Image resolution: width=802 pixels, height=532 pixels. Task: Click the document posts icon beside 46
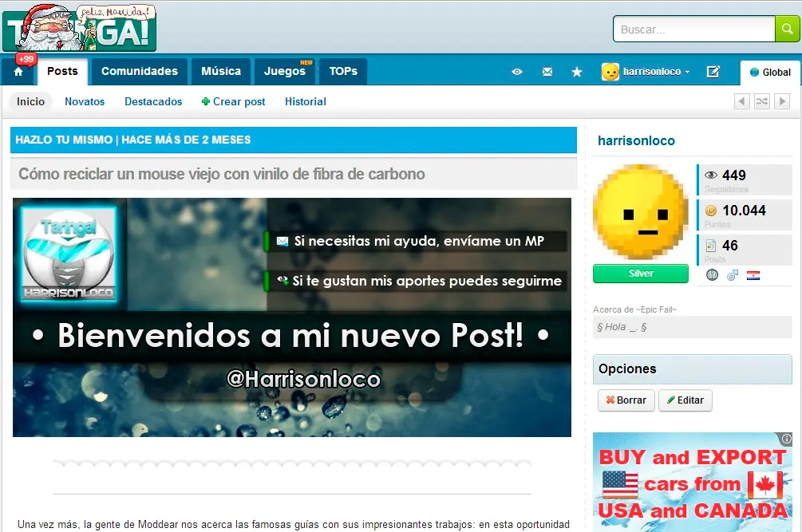pos(711,246)
